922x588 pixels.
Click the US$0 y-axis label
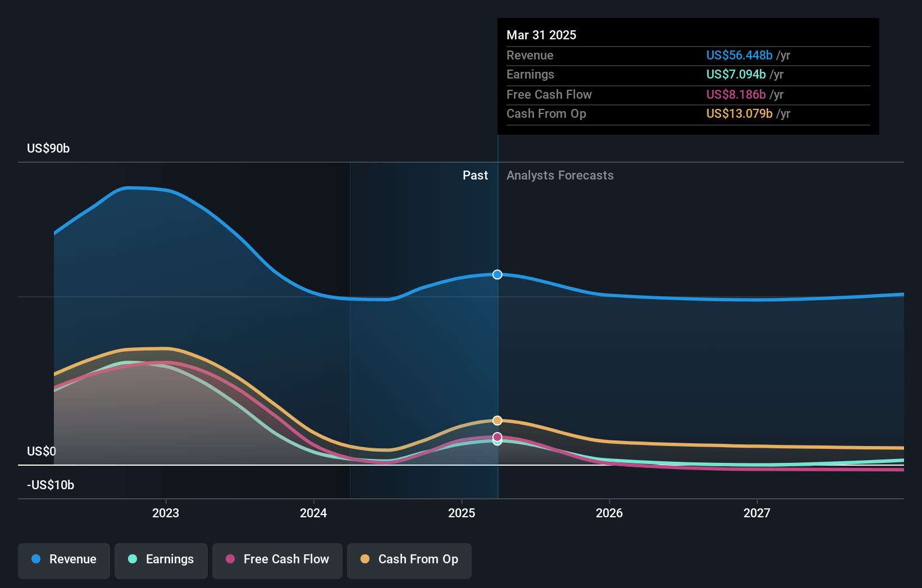[42, 451]
